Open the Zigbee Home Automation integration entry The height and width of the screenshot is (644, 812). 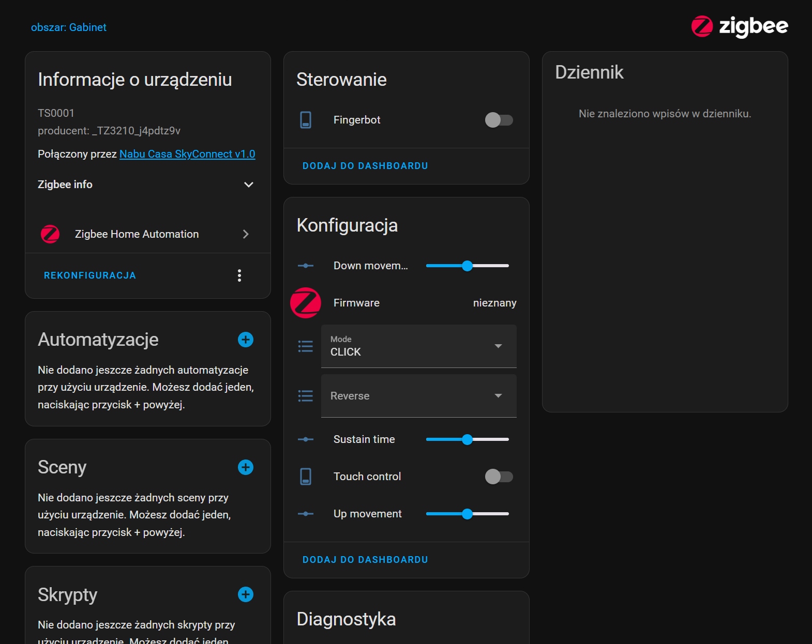(x=147, y=234)
